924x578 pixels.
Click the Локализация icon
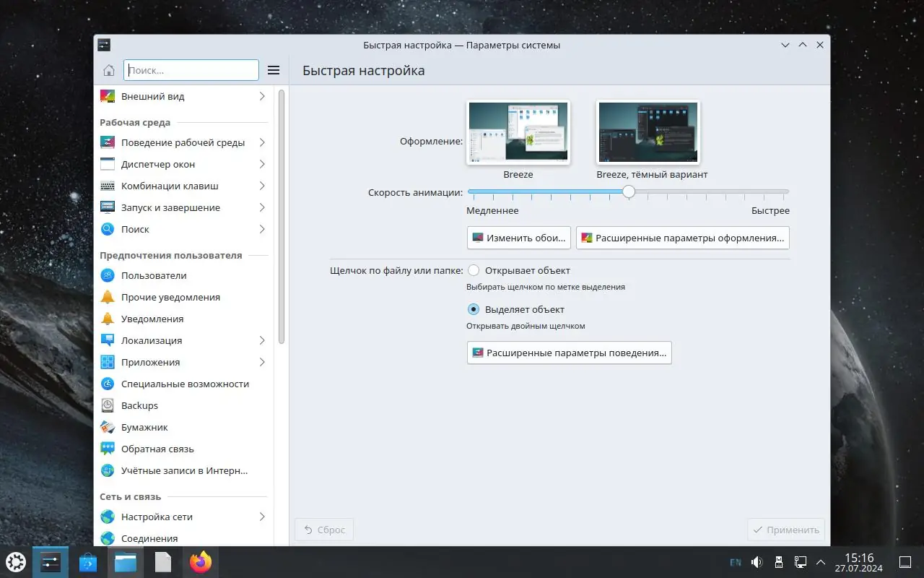point(108,340)
